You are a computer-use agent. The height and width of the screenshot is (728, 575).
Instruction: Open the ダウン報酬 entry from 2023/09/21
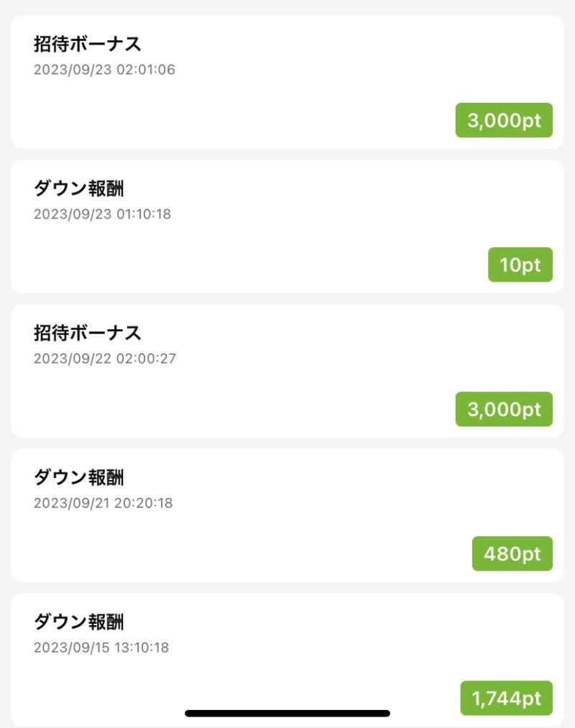pos(287,515)
